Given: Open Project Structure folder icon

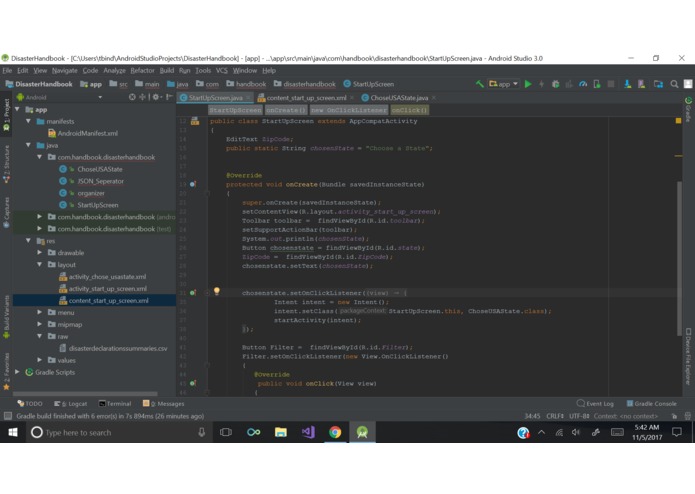Looking at the screenshot, I should click(x=658, y=84).
